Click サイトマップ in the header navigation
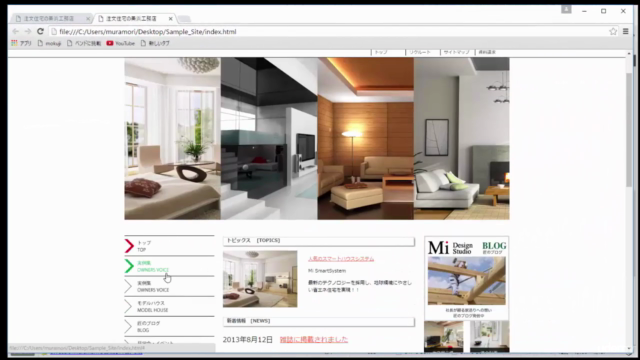This screenshot has height=360, width=640. tap(456, 52)
